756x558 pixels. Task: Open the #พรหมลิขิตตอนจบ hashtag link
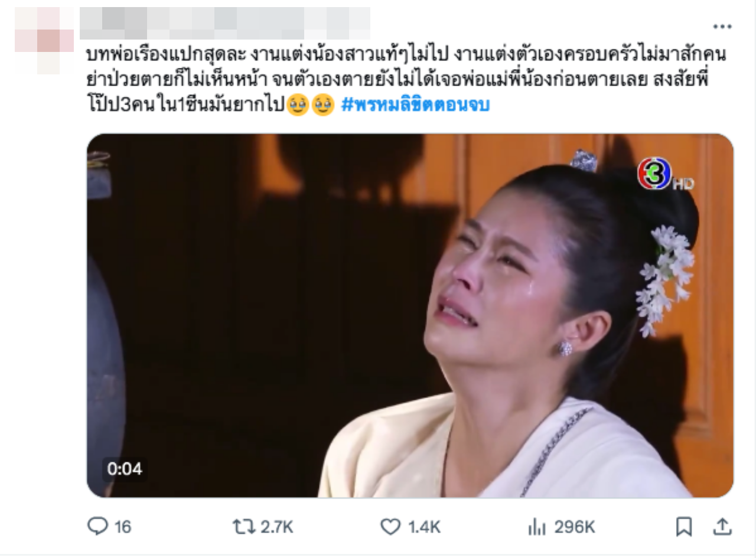pyautogui.click(x=416, y=105)
